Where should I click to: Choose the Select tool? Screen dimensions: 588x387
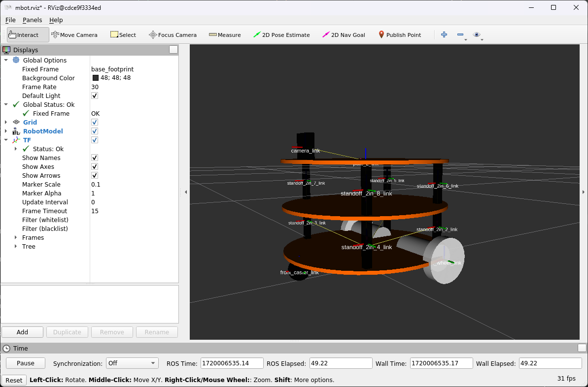[x=123, y=35]
